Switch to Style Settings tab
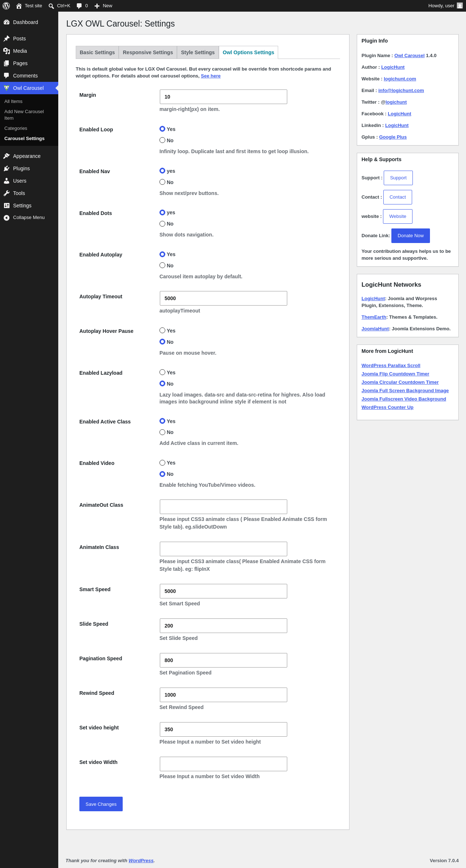Screen dimensions: 466x868 [198, 52]
